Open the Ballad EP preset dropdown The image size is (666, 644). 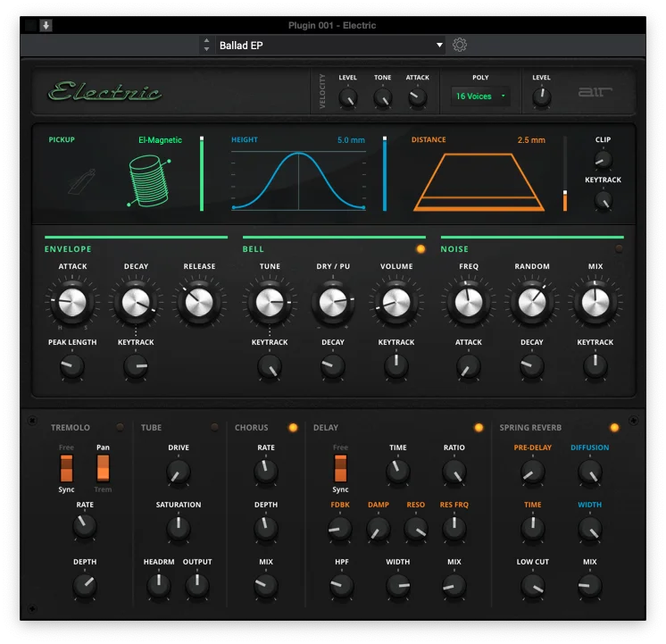pos(330,45)
